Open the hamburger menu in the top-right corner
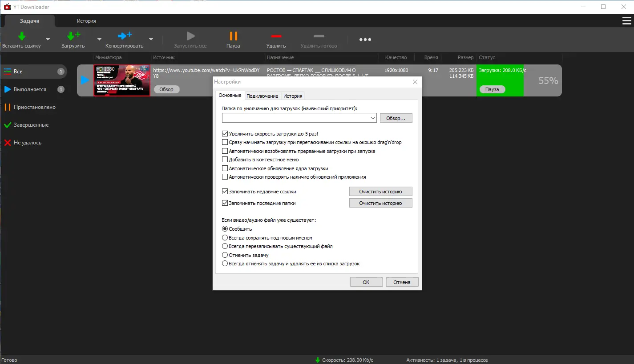The width and height of the screenshot is (634, 364). click(x=627, y=20)
